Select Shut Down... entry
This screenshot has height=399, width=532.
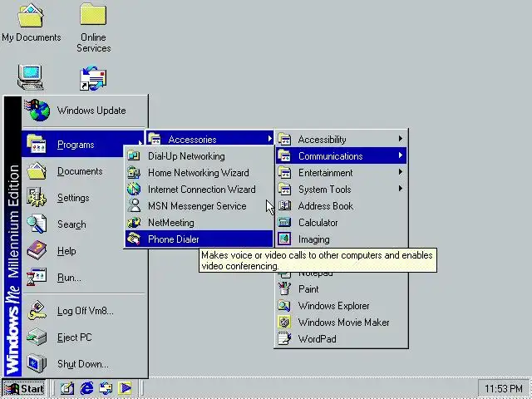tap(83, 364)
